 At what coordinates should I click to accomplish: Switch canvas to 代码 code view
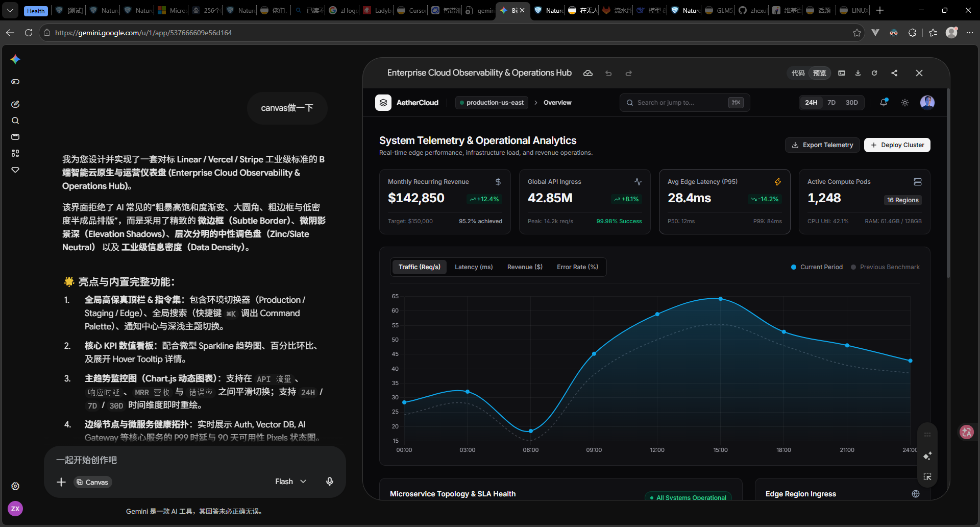tap(798, 73)
